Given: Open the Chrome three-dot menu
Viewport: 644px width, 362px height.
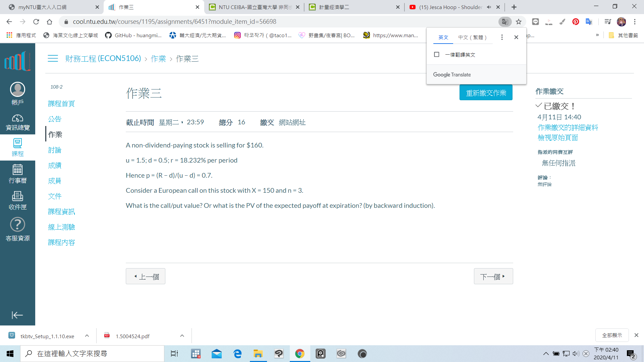Looking at the screenshot, I should coord(635,22).
